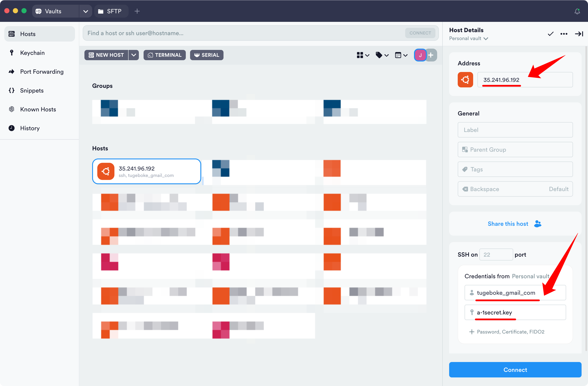This screenshot has height=386, width=588.
Task: Click the J user avatar
Action: click(420, 55)
